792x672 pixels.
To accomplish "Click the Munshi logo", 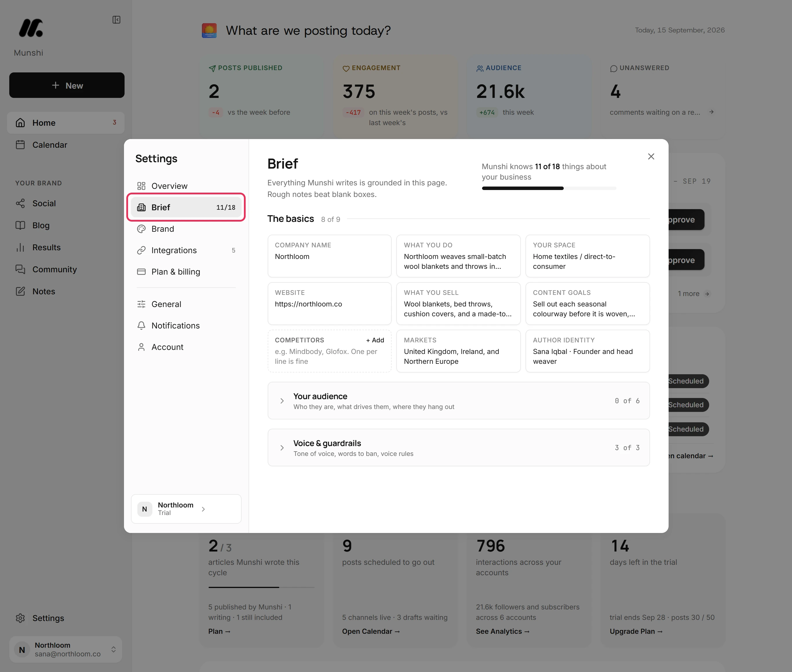I will click(x=30, y=28).
